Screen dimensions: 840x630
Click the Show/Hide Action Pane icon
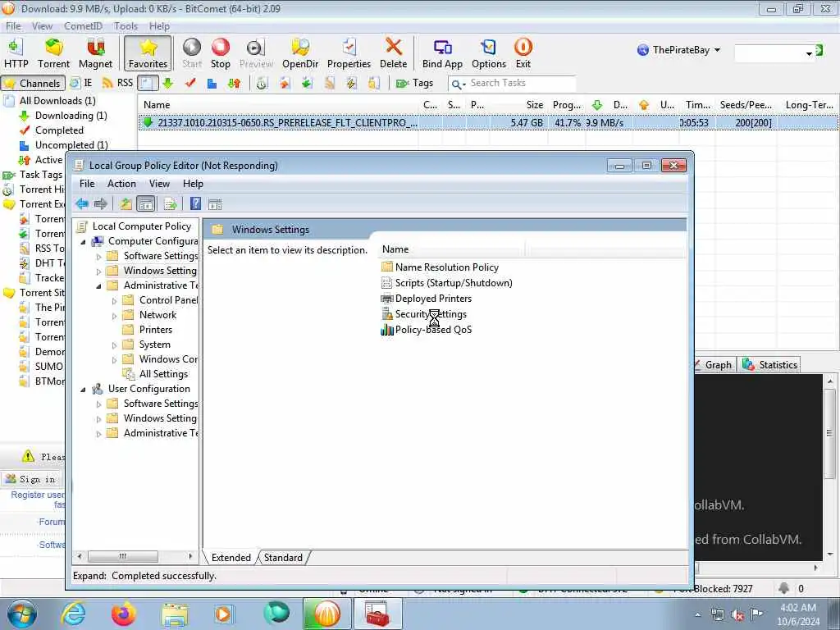215,204
